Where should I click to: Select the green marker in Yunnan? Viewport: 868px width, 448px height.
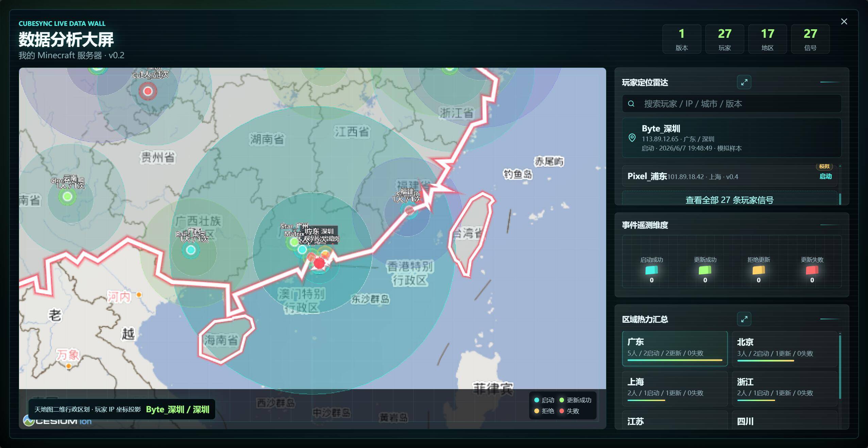67,196
